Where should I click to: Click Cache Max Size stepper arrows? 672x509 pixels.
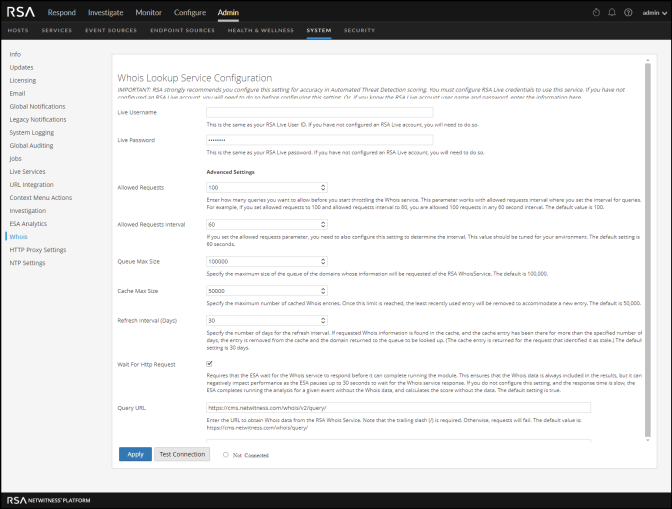coord(323,291)
